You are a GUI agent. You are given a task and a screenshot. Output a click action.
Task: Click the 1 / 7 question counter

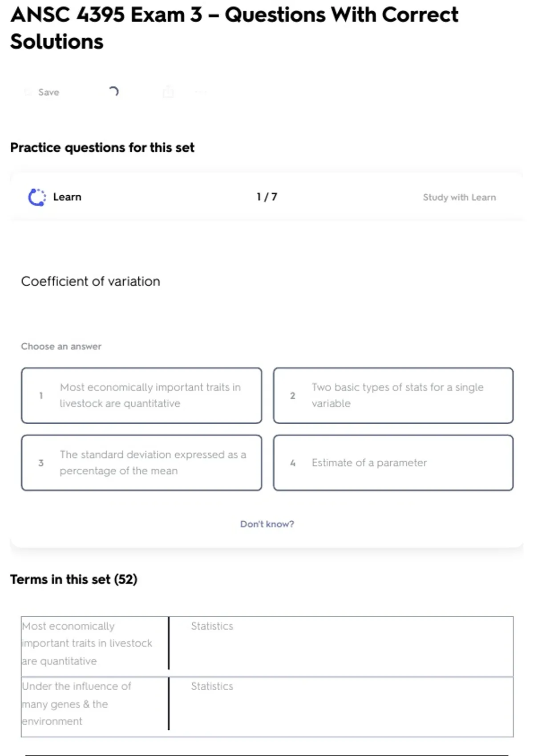[x=267, y=197]
